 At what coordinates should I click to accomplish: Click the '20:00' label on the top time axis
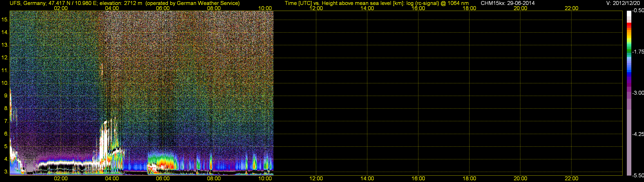[521, 8]
